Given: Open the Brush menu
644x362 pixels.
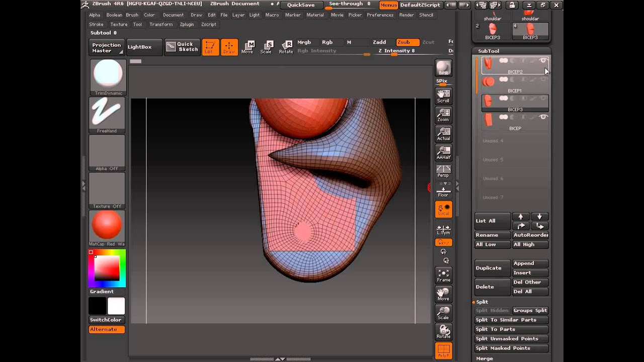Looking at the screenshot, I should tap(132, 15).
